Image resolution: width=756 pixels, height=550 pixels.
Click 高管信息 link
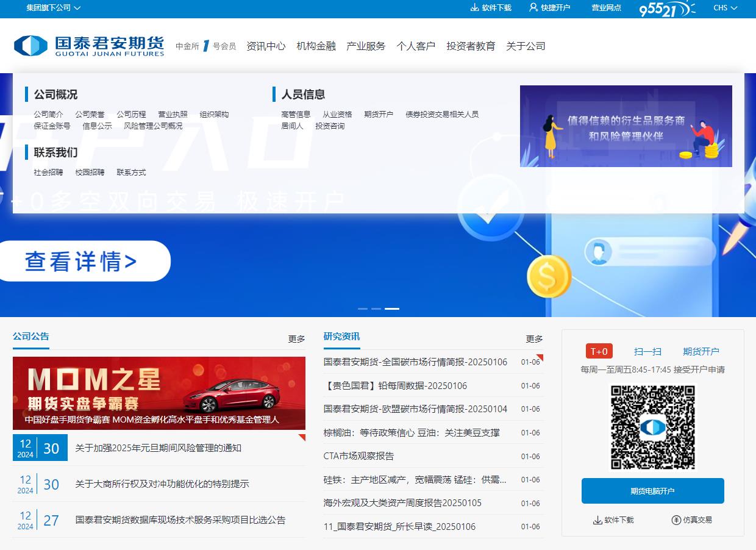coord(296,115)
